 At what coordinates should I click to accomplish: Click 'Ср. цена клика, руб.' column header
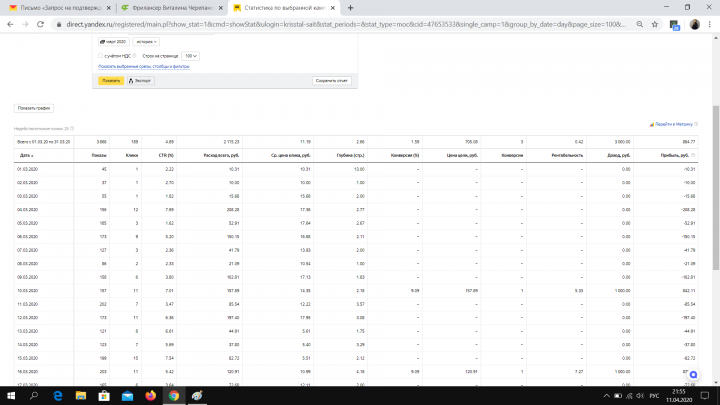tap(291, 156)
